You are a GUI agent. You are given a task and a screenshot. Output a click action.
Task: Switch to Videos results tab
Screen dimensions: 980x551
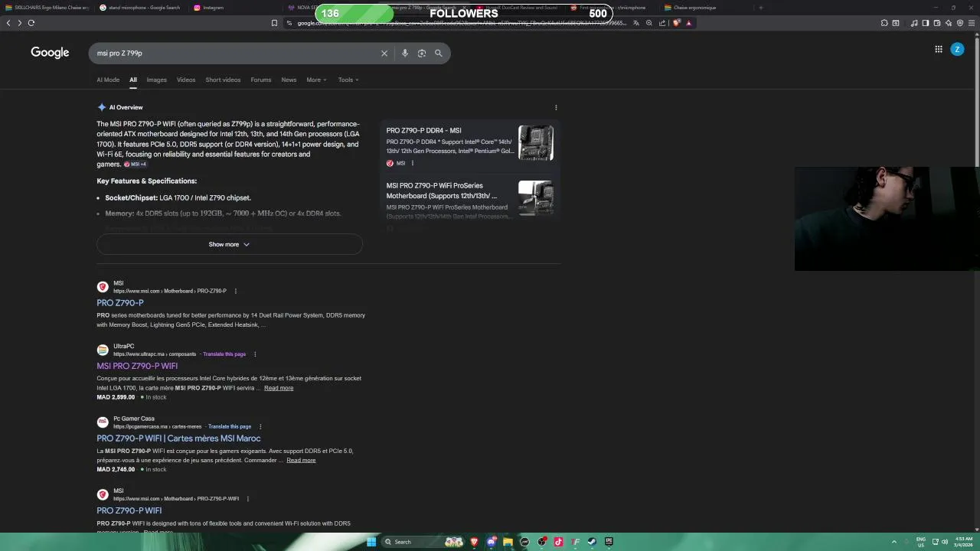tap(186, 80)
